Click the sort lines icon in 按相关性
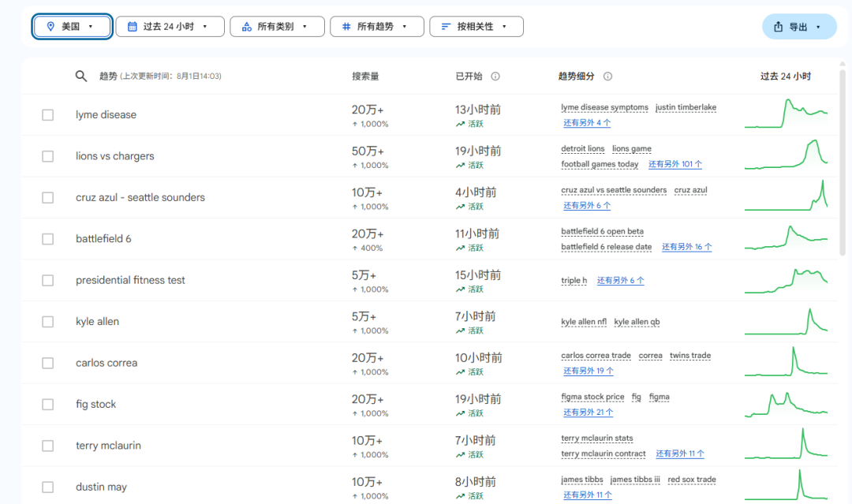 (446, 26)
